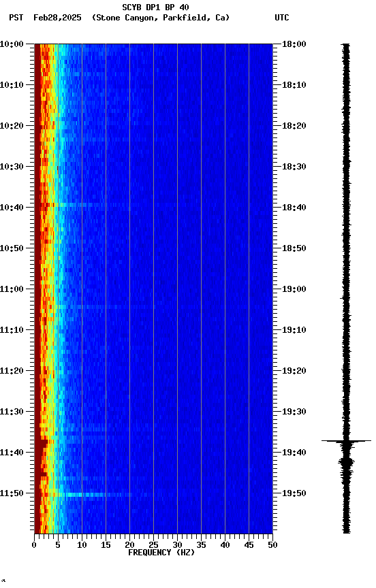Click the frequency axis value "35"
Viewport: 376px width, 588px height.
201,545
